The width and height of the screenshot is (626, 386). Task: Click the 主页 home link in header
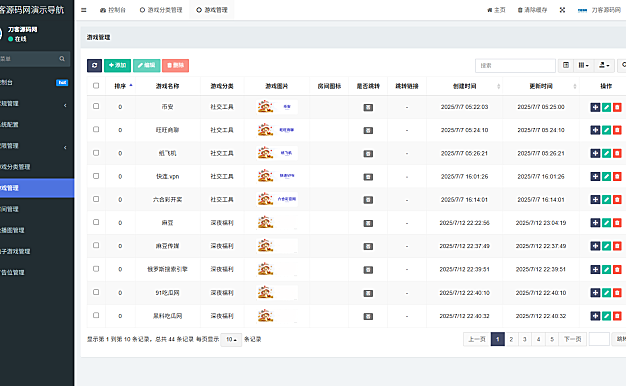point(496,10)
